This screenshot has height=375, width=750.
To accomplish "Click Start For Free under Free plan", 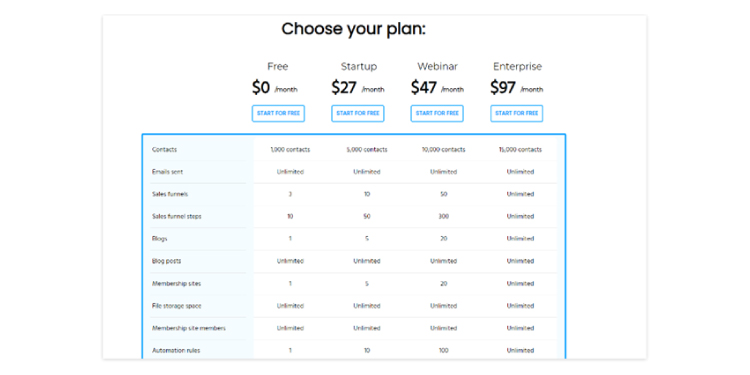I will pos(278,113).
